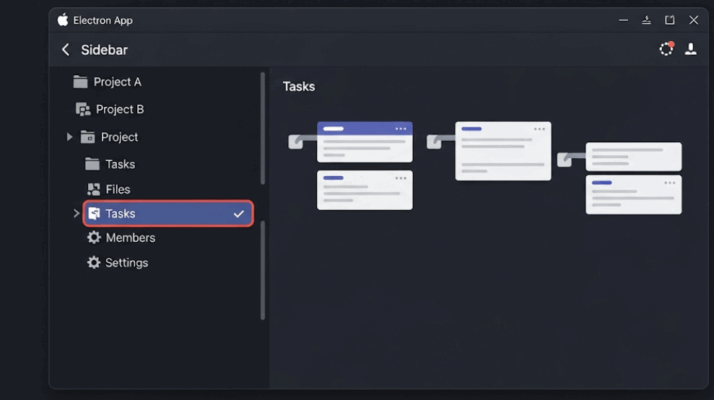Open the user profile icon
Image resolution: width=714 pixels, height=400 pixels.
click(x=691, y=49)
